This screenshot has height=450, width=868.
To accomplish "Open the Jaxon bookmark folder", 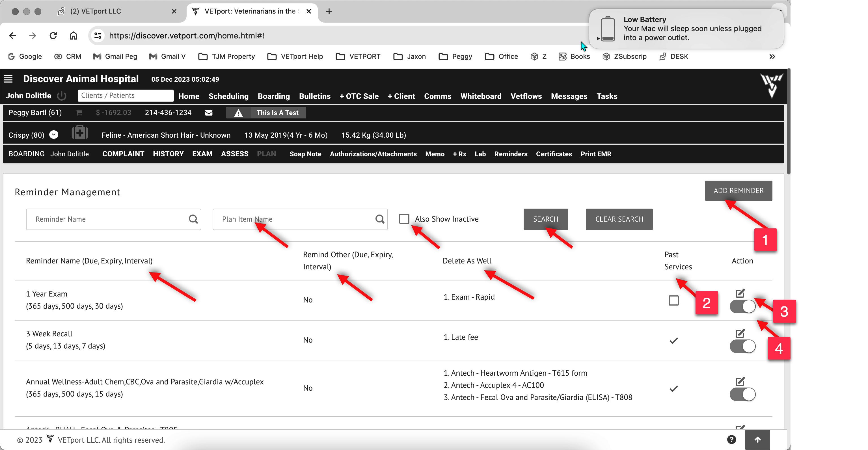I will pyautogui.click(x=409, y=56).
